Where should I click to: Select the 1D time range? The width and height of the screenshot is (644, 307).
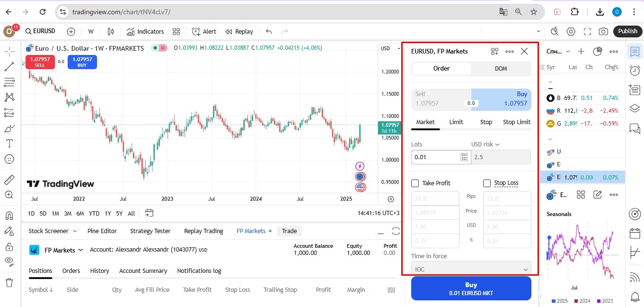click(31, 213)
